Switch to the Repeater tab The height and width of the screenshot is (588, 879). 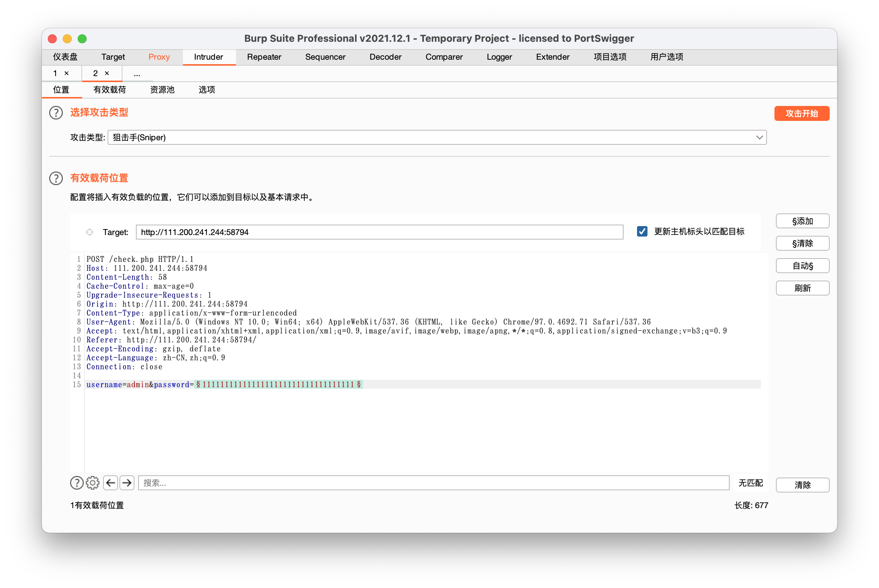pos(264,57)
